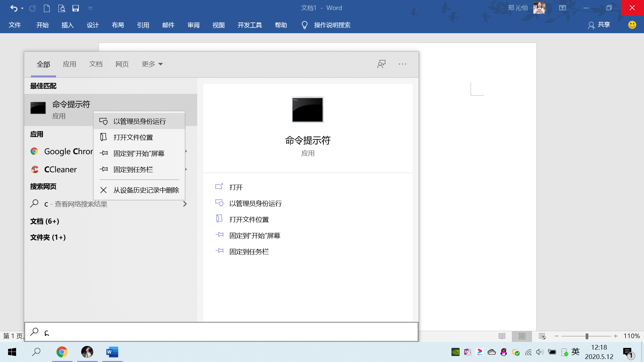Click the 全部 All tab in search
The image size is (644, 362).
tap(43, 64)
